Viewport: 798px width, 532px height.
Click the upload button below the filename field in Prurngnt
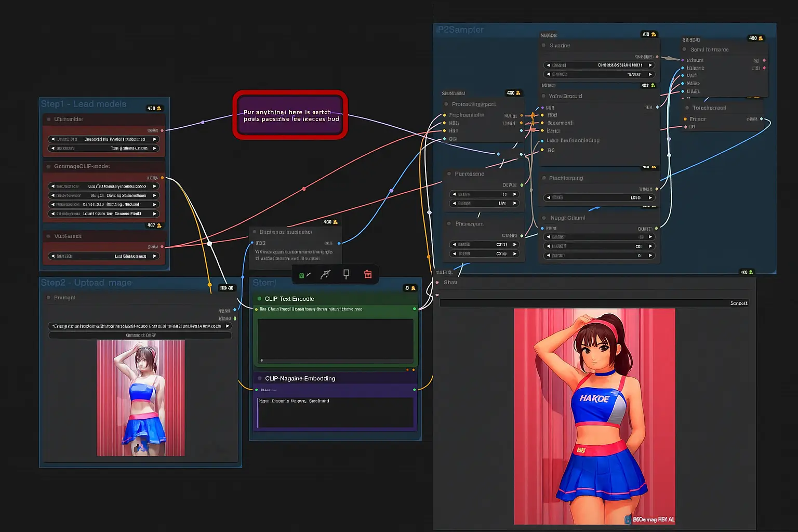click(140, 335)
